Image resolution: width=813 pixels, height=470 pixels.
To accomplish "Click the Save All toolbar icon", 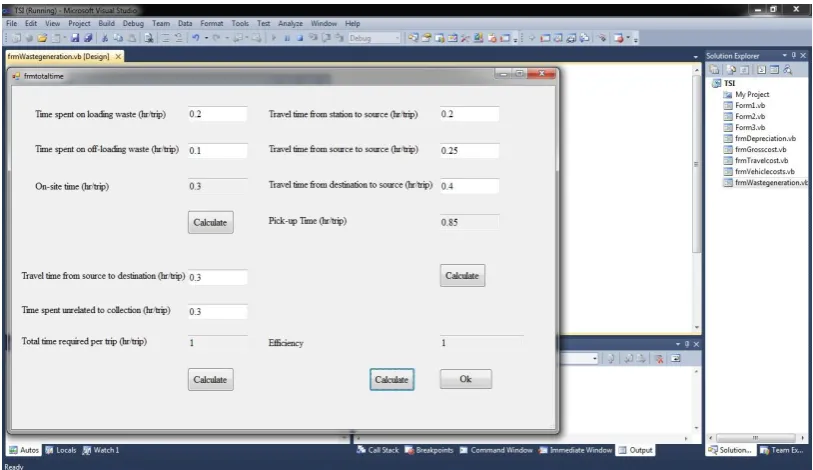I will pyautogui.click(x=88, y=38).
